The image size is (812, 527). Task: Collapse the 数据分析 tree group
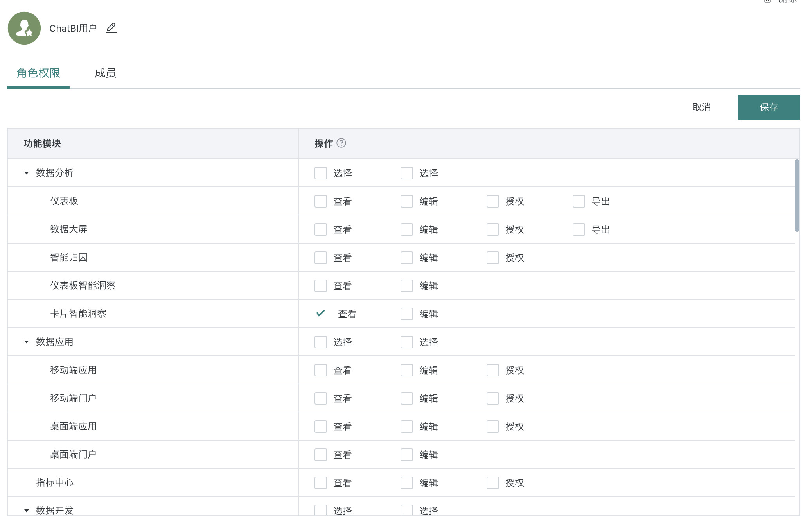(x=27, y=173)
